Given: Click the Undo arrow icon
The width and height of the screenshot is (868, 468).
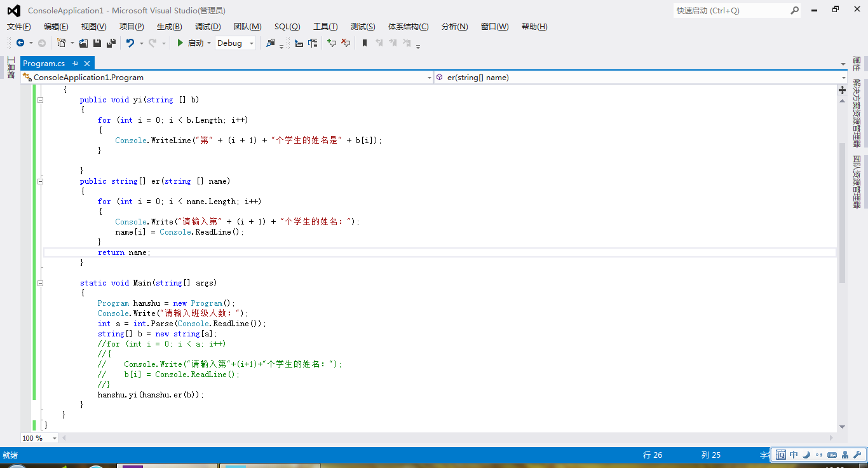Looking at the screenshot, I should point(130,43).
